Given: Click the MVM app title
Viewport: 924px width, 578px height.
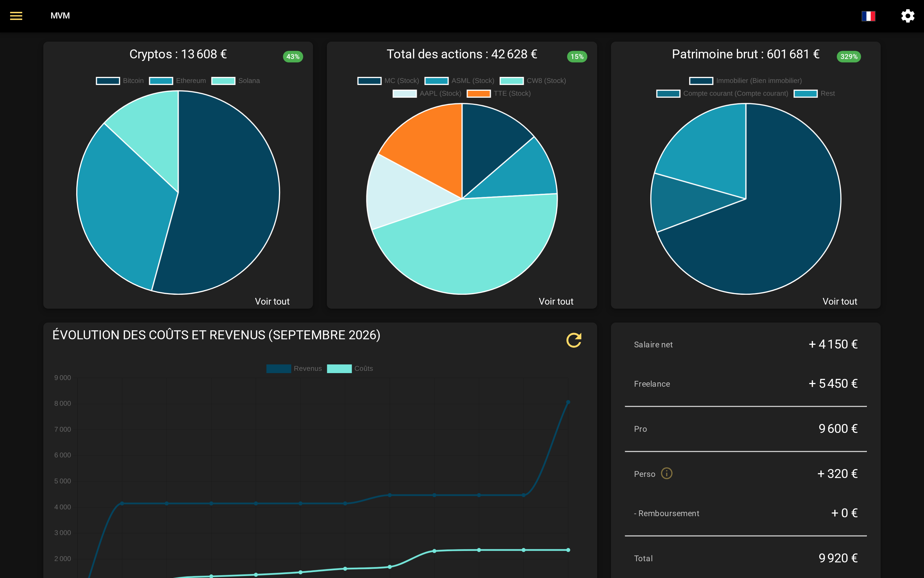Looking at the screenshot, I should pos(60,16).
